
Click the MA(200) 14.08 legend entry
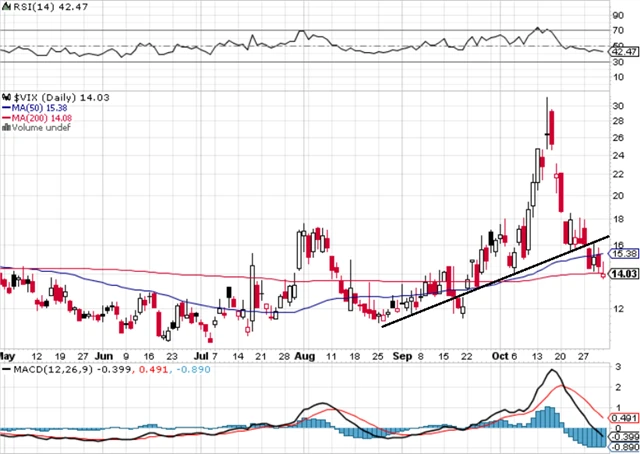40,116
